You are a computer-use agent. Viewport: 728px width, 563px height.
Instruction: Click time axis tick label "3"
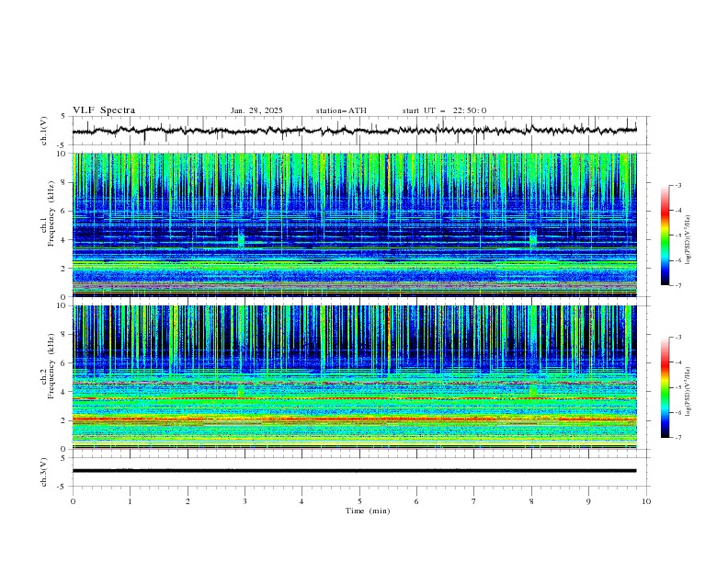(245, 501)
